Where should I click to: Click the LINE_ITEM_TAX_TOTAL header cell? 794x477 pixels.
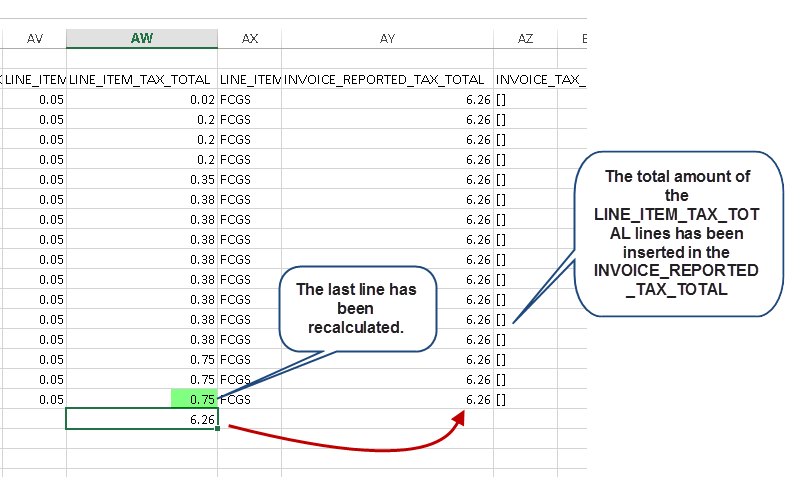click(142, 80)
